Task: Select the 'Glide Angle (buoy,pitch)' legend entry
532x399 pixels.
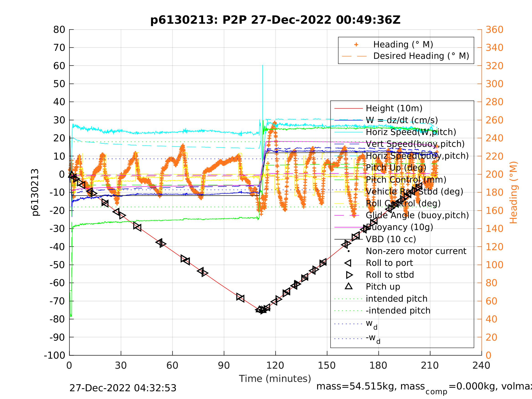Action: pos(417,215)
